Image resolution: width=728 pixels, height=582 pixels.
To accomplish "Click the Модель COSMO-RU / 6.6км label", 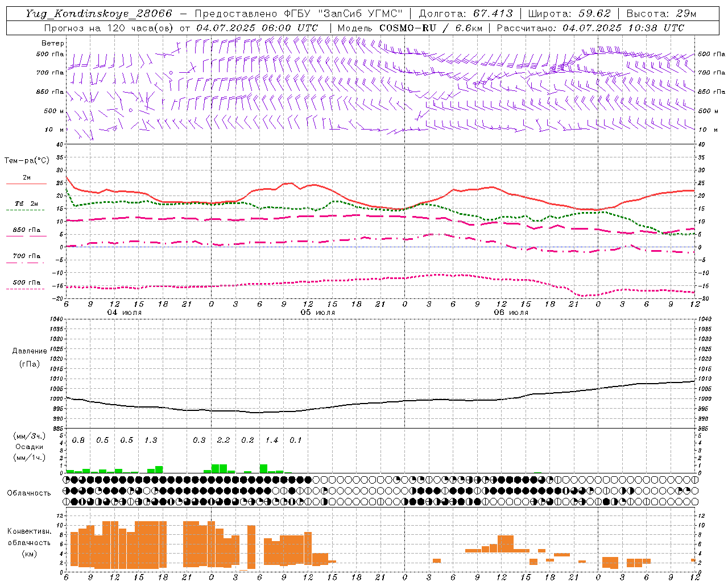I will point(409,28).
